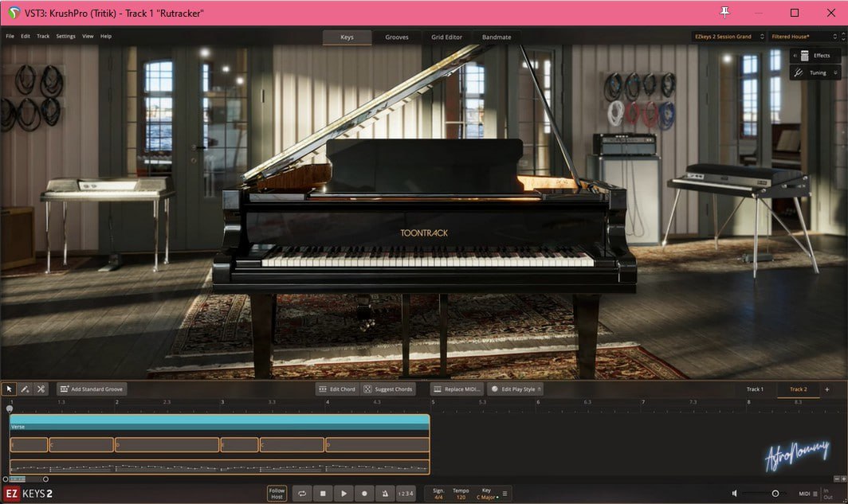
Task: Open the Tuning wrench panel
Action: 815,72
